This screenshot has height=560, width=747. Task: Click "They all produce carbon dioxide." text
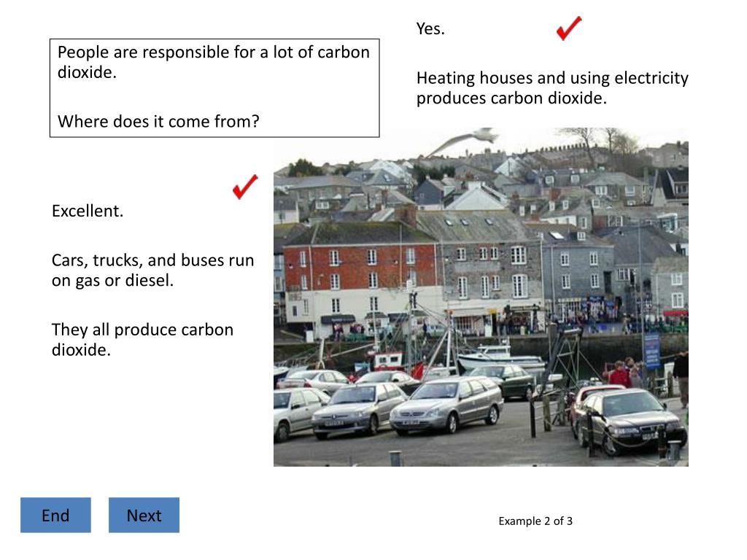[x=142, y=339]
